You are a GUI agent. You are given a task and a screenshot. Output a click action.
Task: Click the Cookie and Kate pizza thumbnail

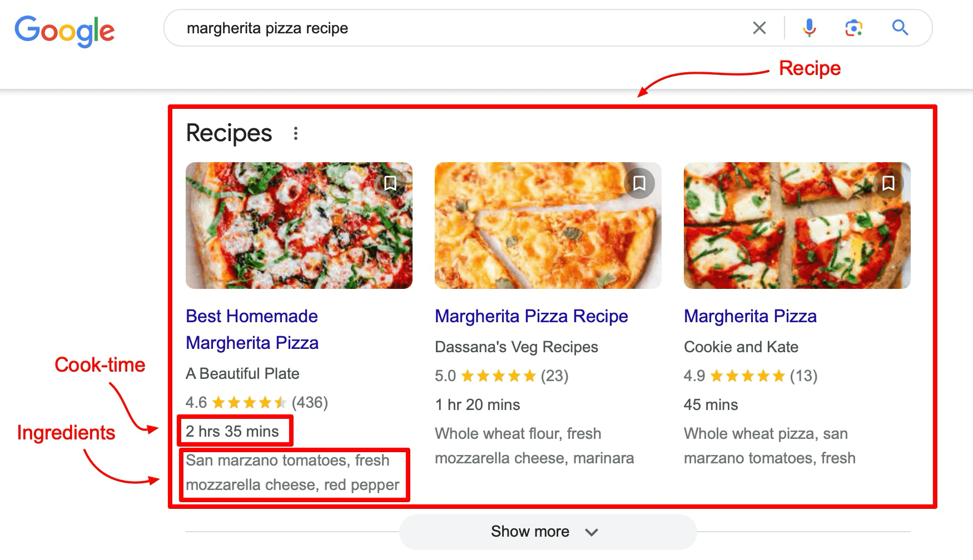click(x=797, y=226)
